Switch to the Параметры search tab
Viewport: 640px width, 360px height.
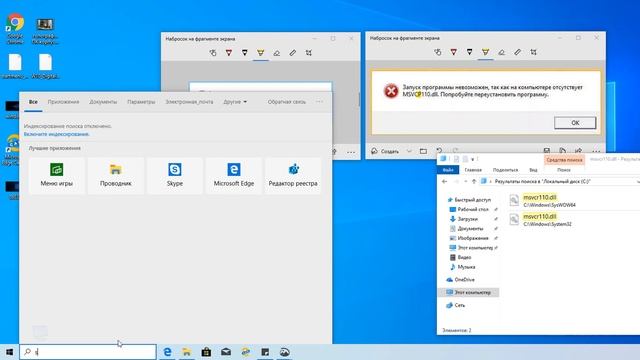[141, 102]
